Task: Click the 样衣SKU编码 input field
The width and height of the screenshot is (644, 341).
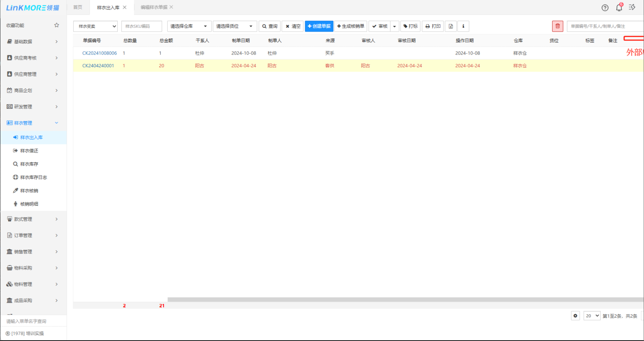Action: click(141, 26)
